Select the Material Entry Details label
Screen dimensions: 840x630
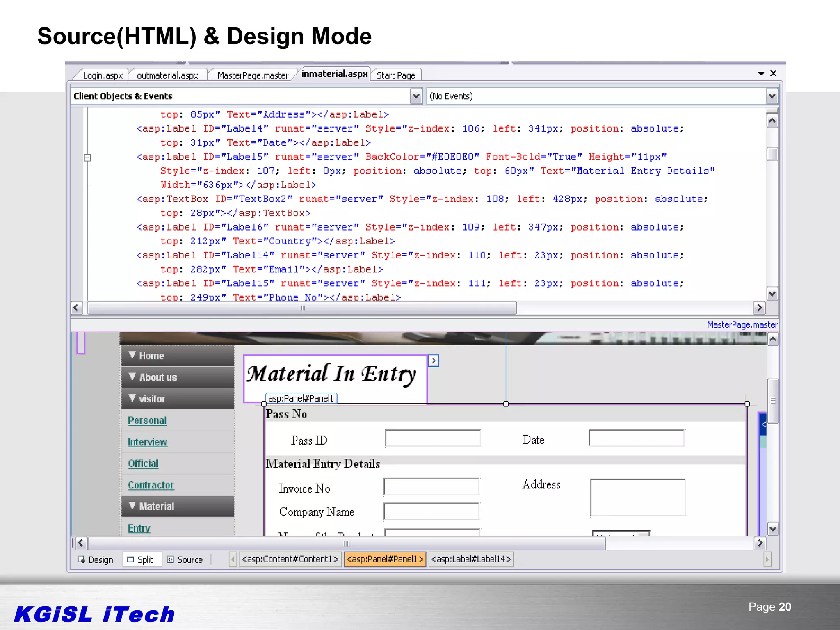[323, 464]
